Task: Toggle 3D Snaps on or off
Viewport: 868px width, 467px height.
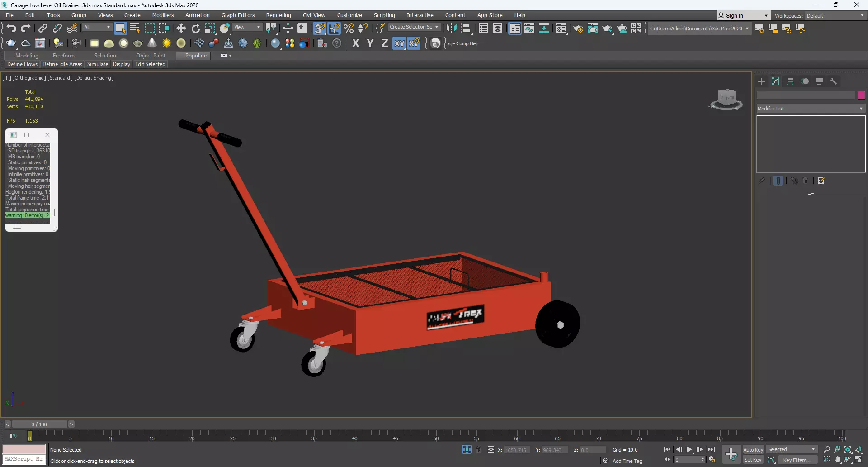Action: (319, 29)
